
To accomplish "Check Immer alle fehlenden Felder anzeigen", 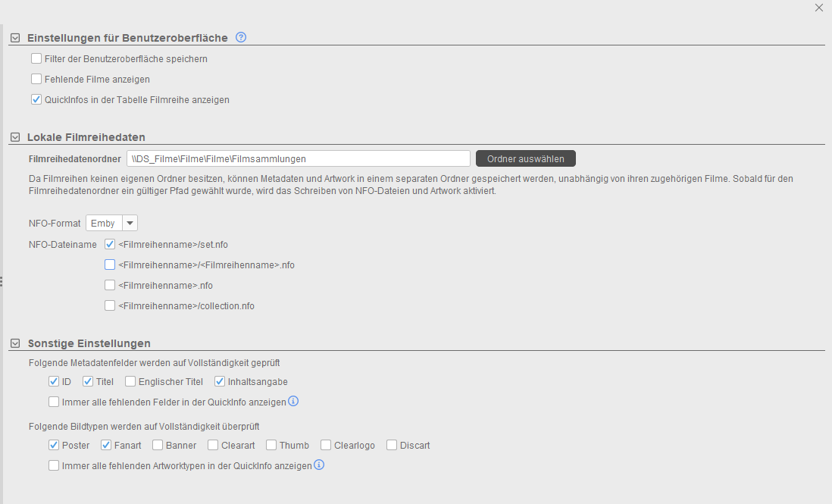I will [54, 401].
